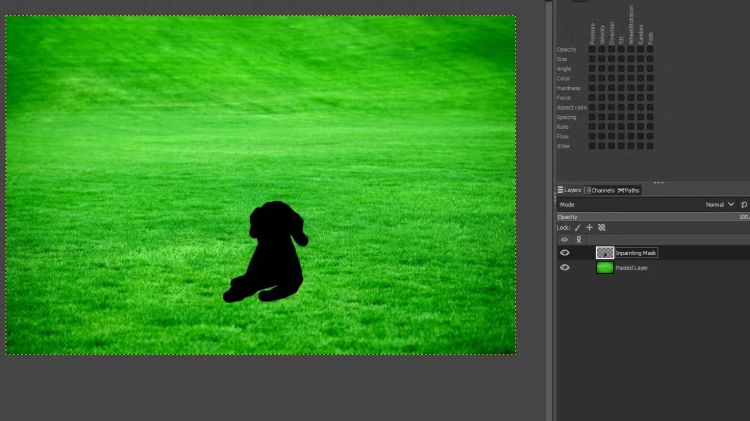Screen dimensions: 750x421
Task: Enable Velocity checkbox in Size row
Action: pyautogui.click(x=602, y=59)
